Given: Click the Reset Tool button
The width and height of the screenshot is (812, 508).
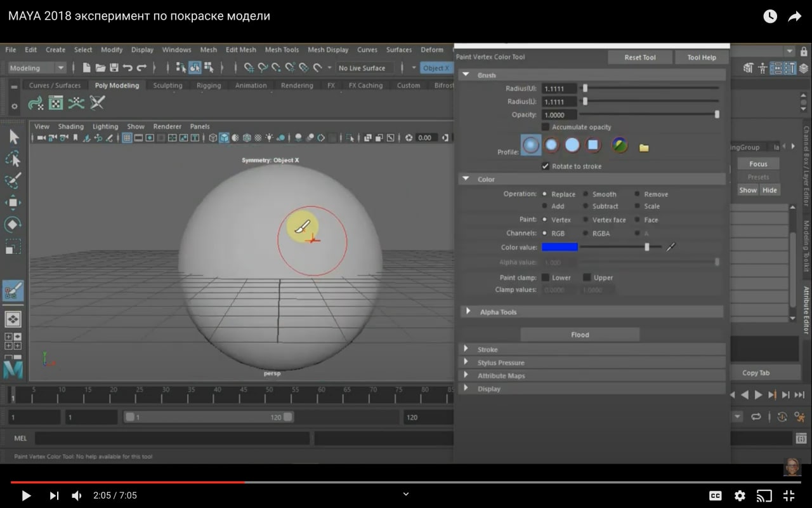Looking at the screenshot, I should (x=640, y=57).
